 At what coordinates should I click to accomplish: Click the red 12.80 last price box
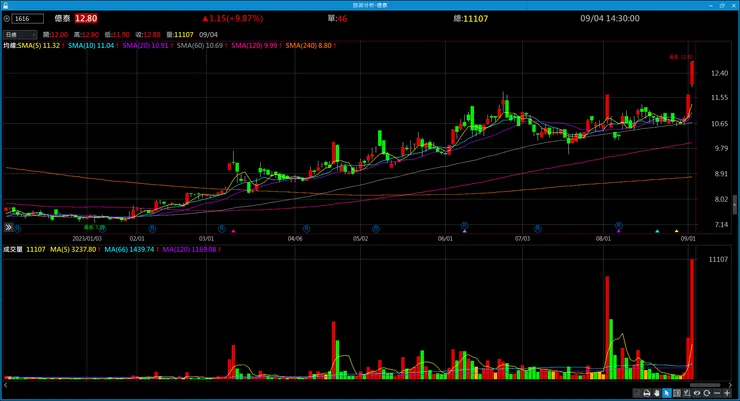[86, 18]
